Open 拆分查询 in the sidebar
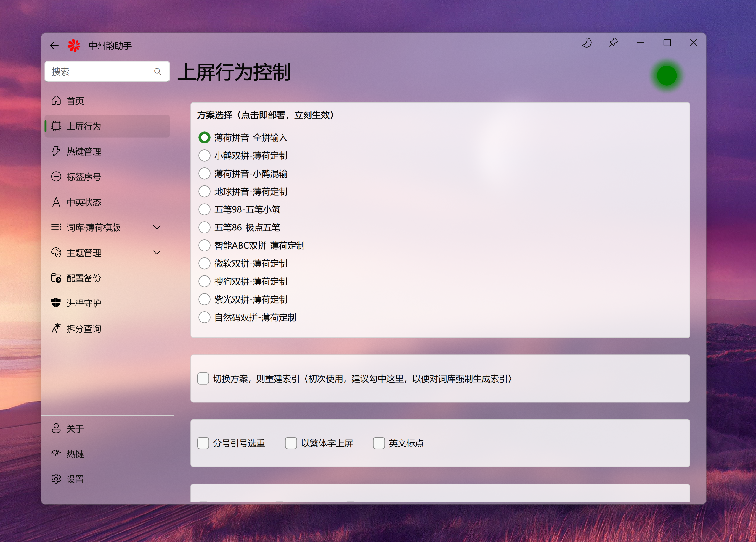Screen dimensions: 756x542 83,329
